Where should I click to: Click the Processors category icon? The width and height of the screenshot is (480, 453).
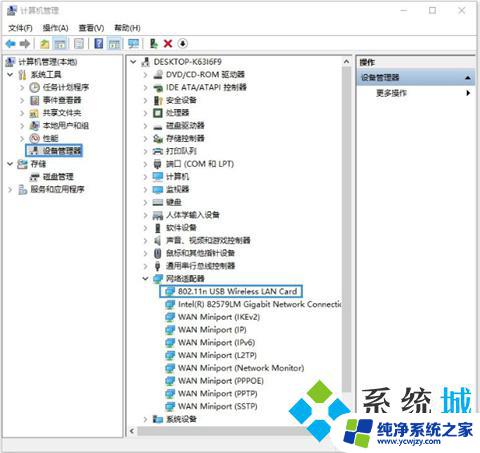158,113
